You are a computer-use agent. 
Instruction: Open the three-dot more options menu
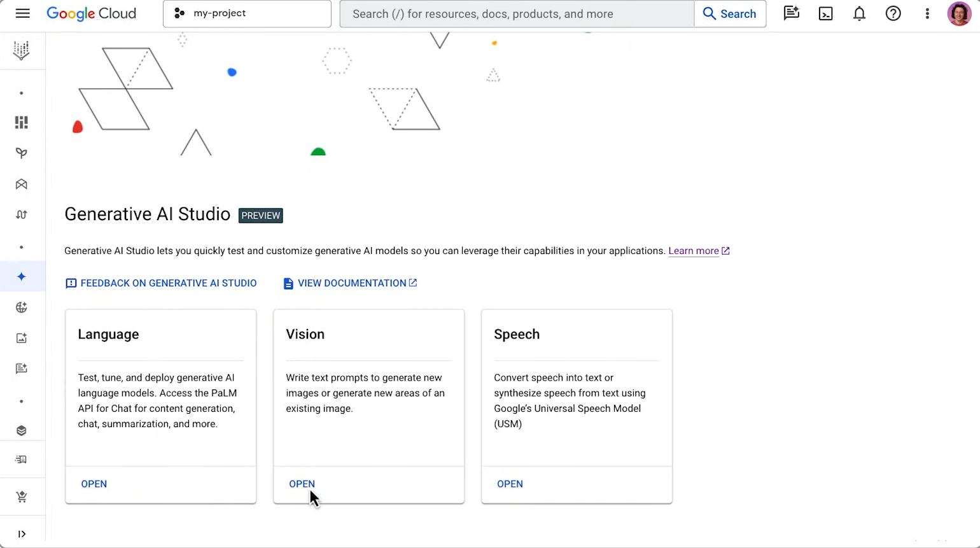(927, 13)
